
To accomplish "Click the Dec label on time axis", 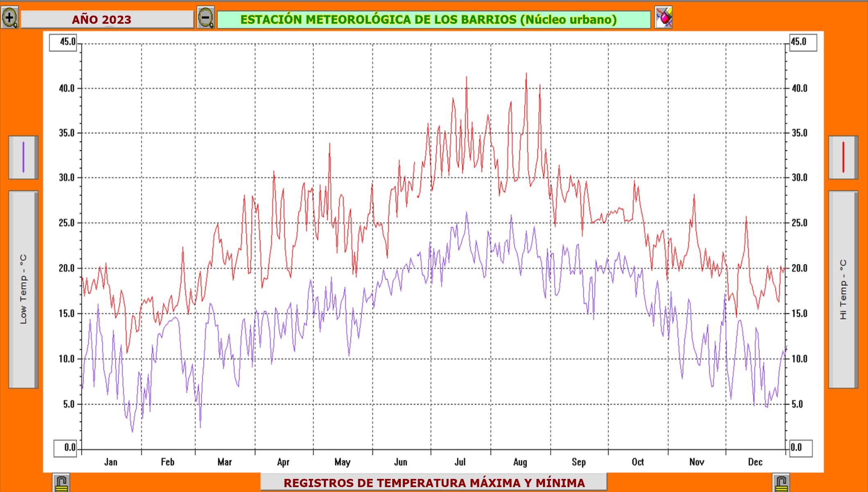I will click(755, 462).
